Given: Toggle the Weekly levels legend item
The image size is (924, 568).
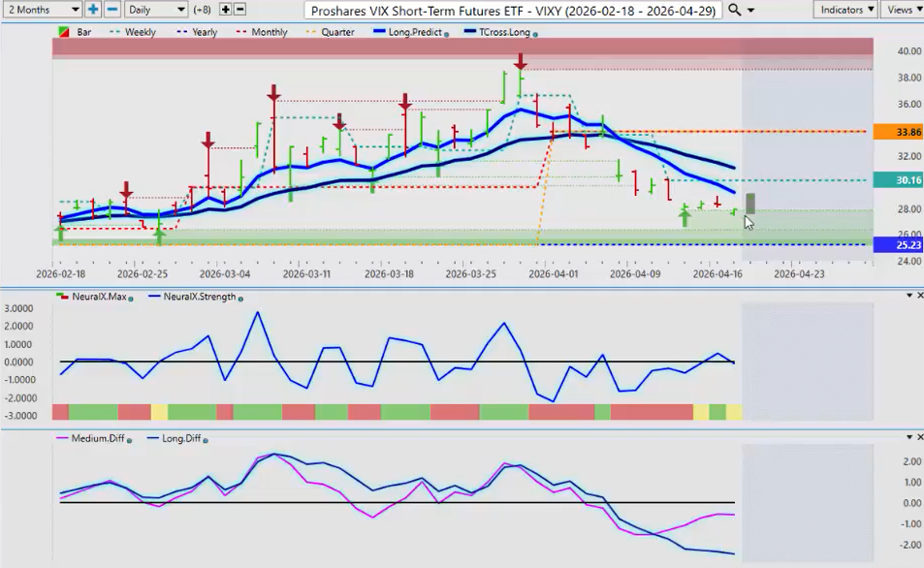Looking at the screenshot, I should tap(137, 32).
